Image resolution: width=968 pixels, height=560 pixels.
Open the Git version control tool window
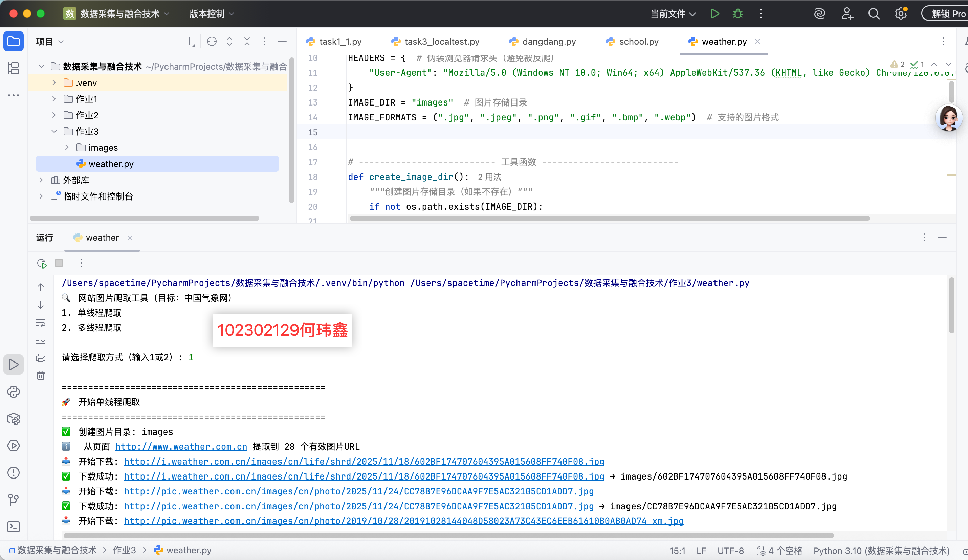(14, 499)
